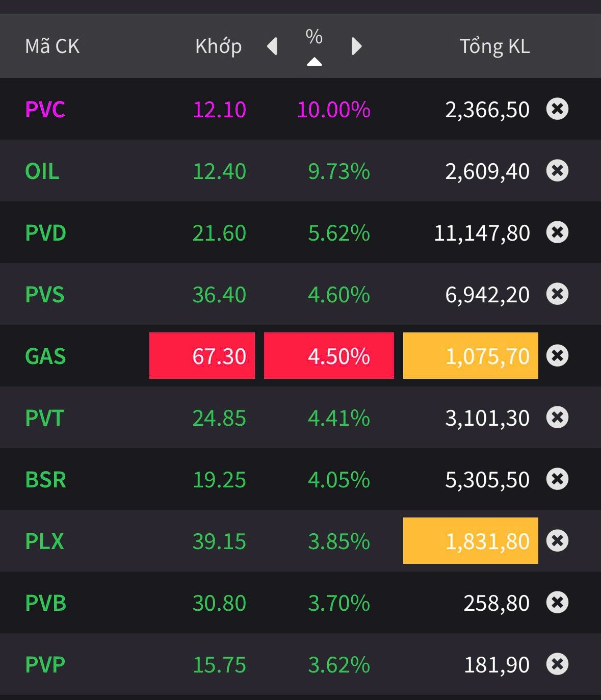Remove GAS from the watchlist
601x700 pixels.
[557, 356]
